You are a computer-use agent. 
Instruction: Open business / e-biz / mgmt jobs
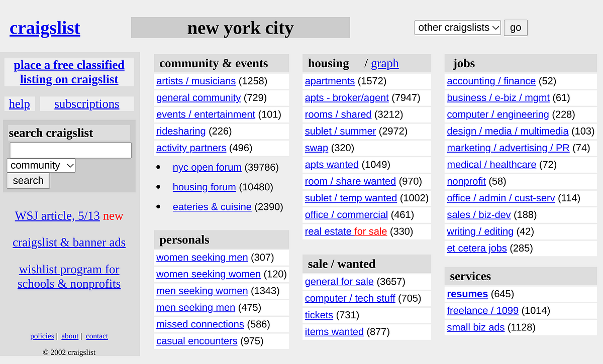click(x=498, y=97)
